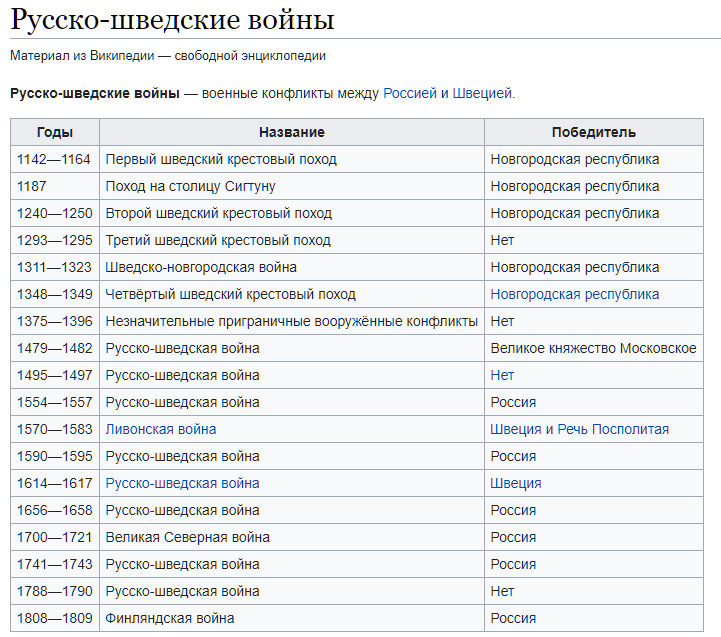Click the page title 'Русско-шведские войны'

coord(172,20)
